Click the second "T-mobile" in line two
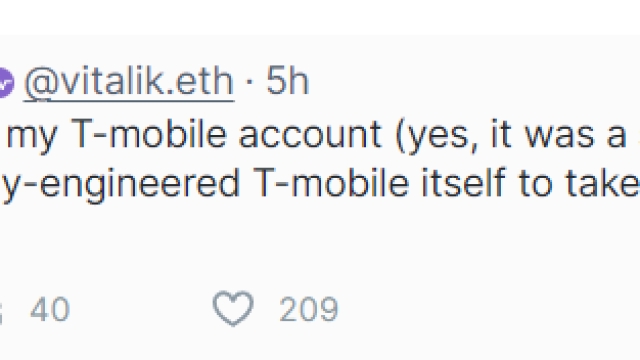This screenshot has height=360, width=640. pyautogui.click(x=331, y=183)
